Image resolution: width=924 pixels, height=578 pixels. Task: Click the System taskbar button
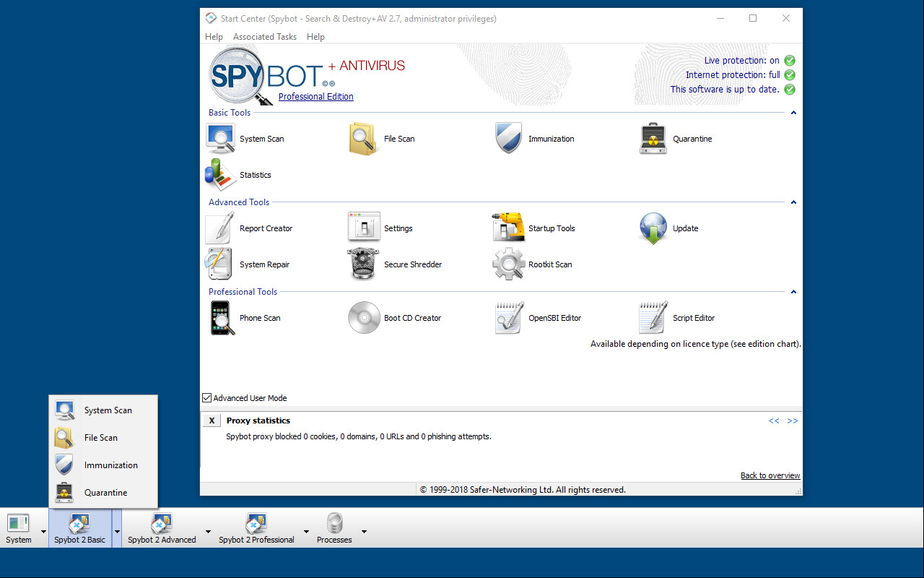pyautogui.click(x=19, y=528)
